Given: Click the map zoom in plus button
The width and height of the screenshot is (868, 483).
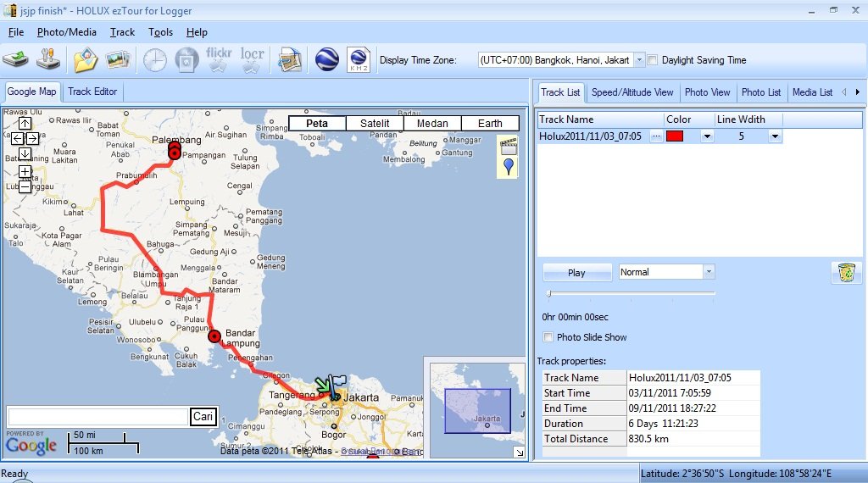Looking at the screenshot, I should coord(25,172).
